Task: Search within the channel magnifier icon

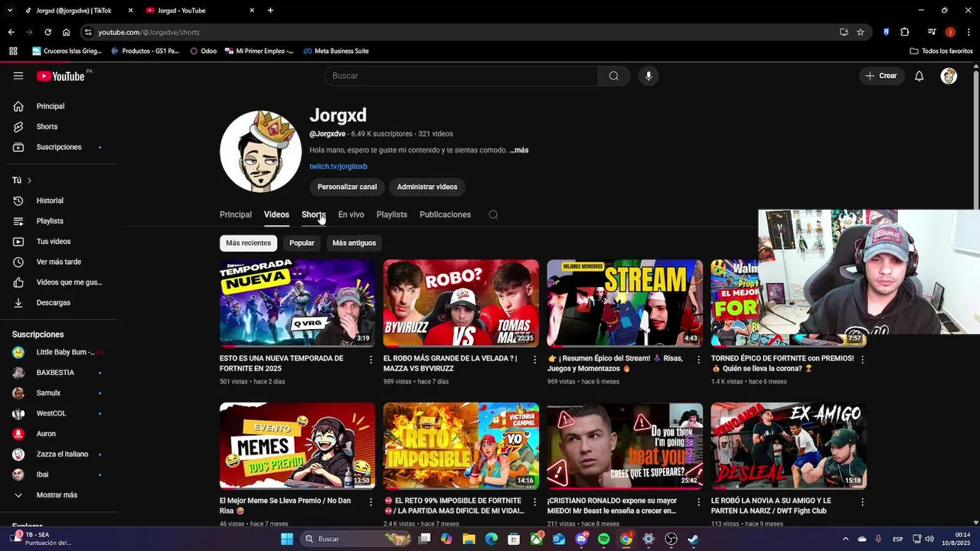Action: [493, 214]
